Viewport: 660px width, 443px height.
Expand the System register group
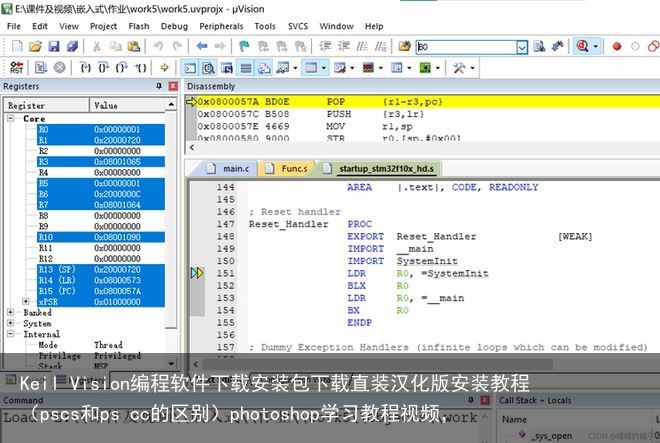[x=10, y=323]
